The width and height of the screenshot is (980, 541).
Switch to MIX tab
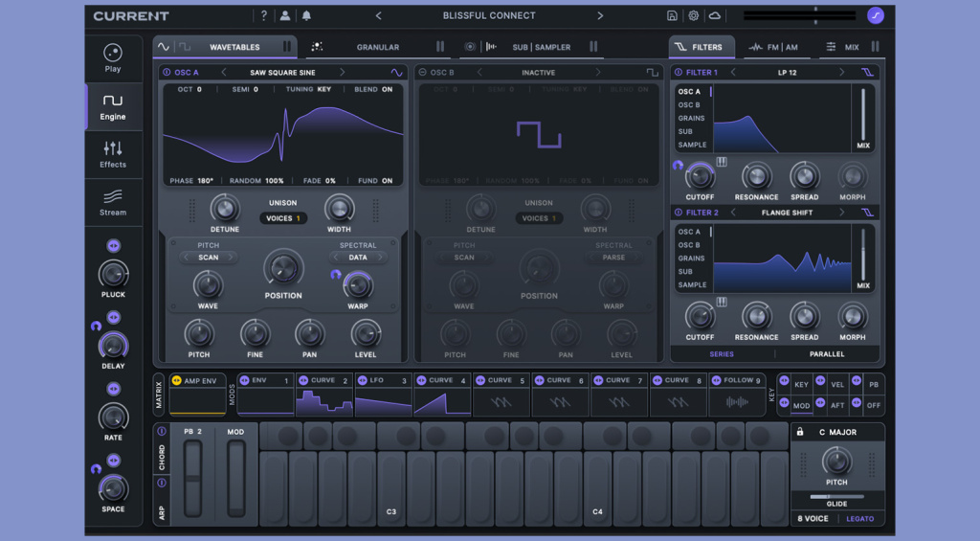[x=851, y=47]
